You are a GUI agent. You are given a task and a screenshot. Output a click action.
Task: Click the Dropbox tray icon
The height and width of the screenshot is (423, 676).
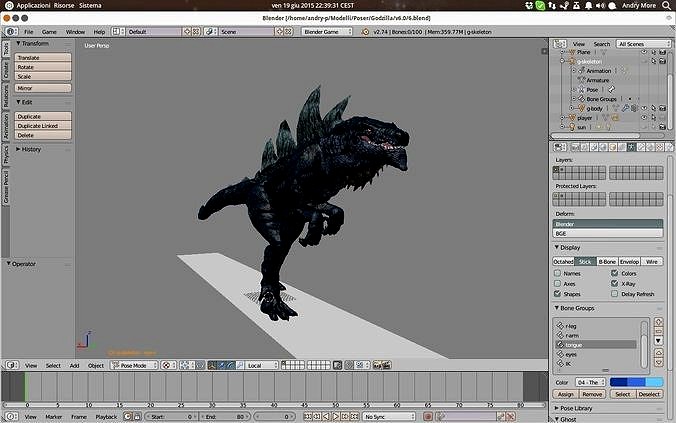click(x=529, y=6)
